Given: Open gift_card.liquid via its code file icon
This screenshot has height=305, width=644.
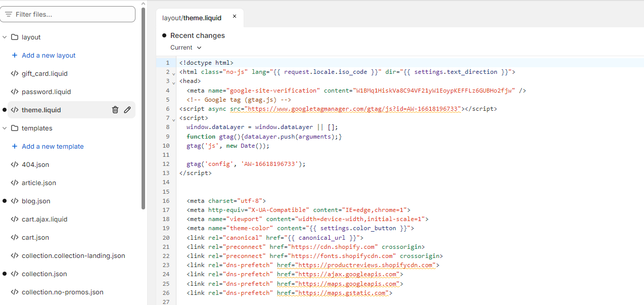Looking at the screenshot, I should tap(15, 73).
